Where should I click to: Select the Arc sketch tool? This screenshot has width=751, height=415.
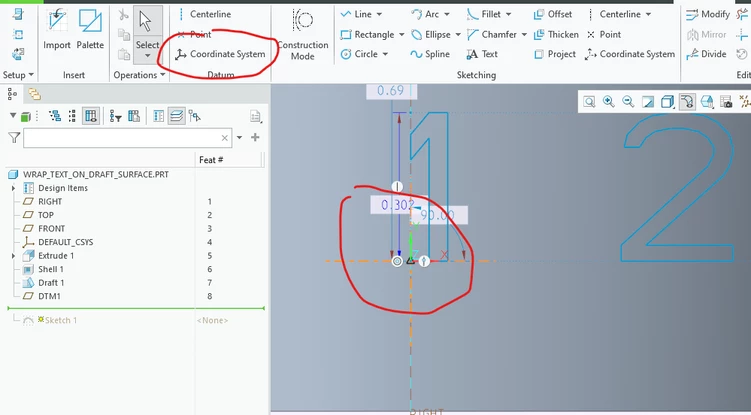(x=425, y=14)
